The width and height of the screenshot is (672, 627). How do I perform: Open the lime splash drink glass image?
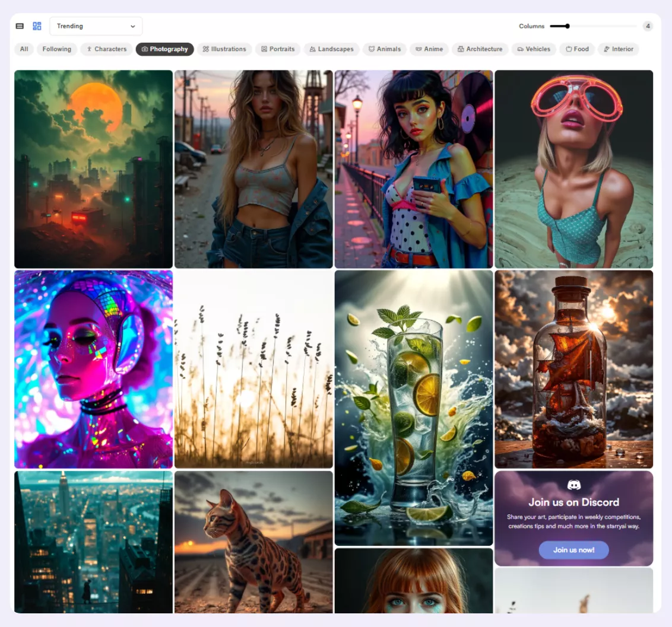point(414,408)
